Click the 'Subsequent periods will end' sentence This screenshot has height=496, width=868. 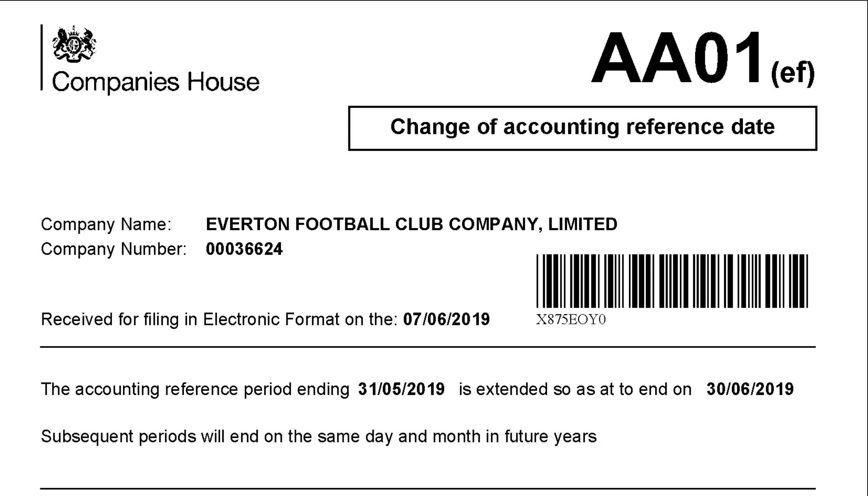319,436
